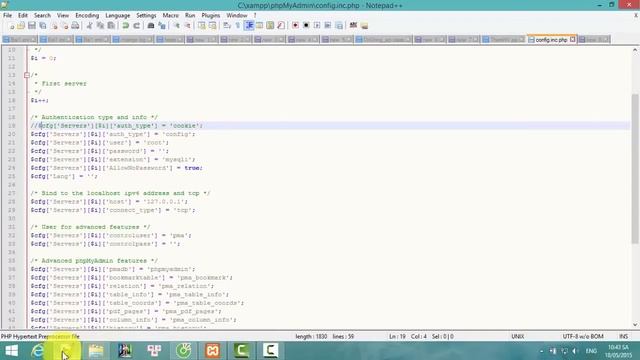Click the scroll-down arrow of the editor scrollbar

click(x=635, y=325)
